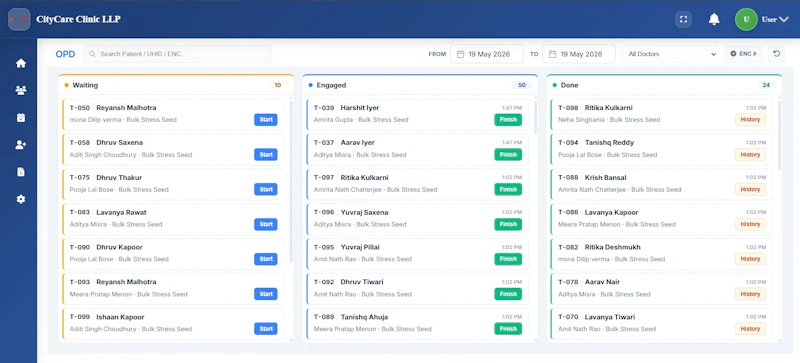Click the calendar icon in FROM date field
Image resolution: width=800 pixels, height=363 pixels.
[460, 54]
